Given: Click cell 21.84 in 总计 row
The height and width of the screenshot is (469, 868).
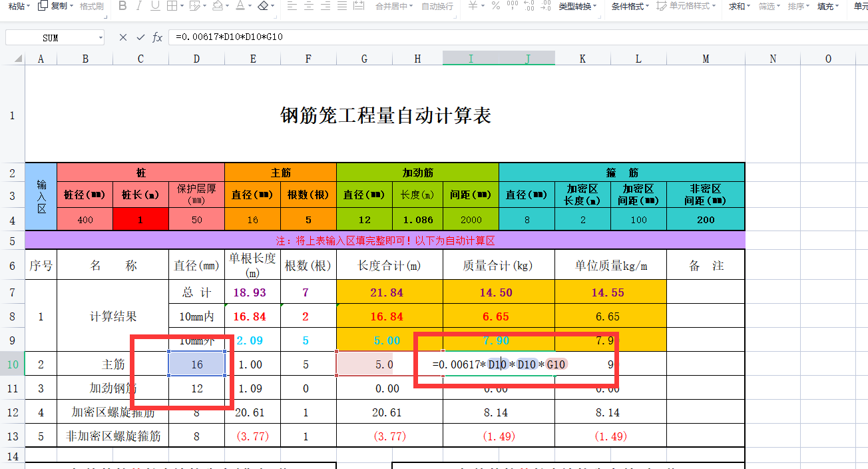Looking at the screenshot, I should (x=389, y=292).
